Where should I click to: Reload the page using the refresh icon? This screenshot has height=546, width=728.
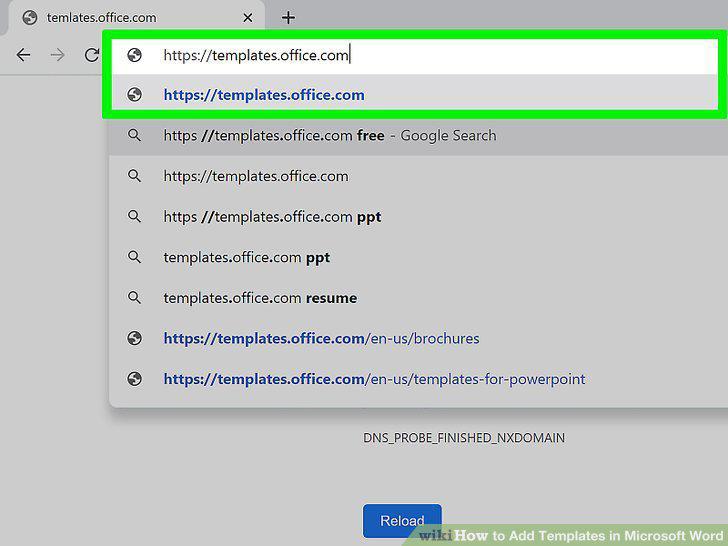point(91,55)
